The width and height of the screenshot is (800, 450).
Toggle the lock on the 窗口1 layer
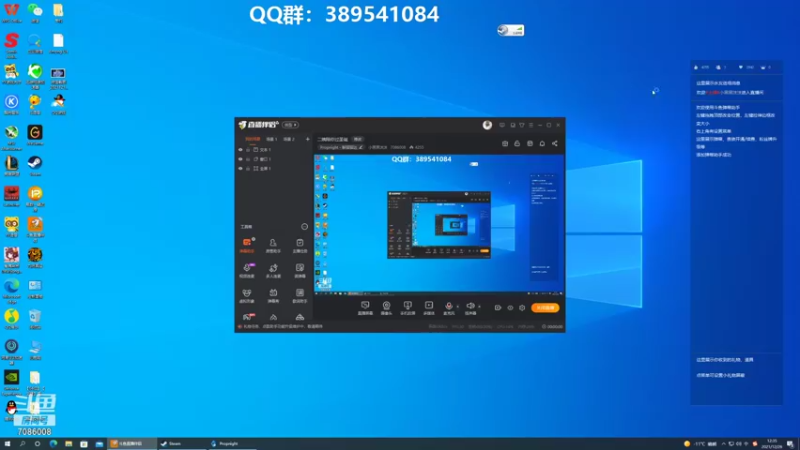[x=248, y=159]
